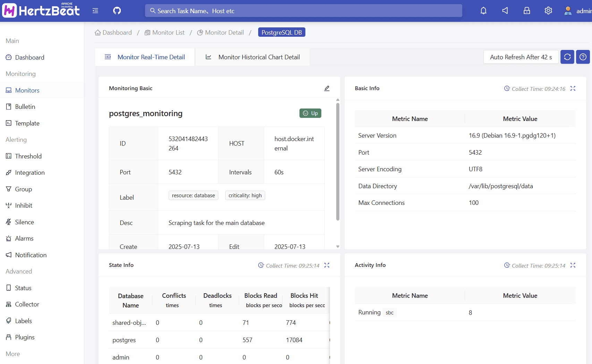Click the Blocks Read column header
This screenshot has width=592, height=364.
[x=261, y=300]
